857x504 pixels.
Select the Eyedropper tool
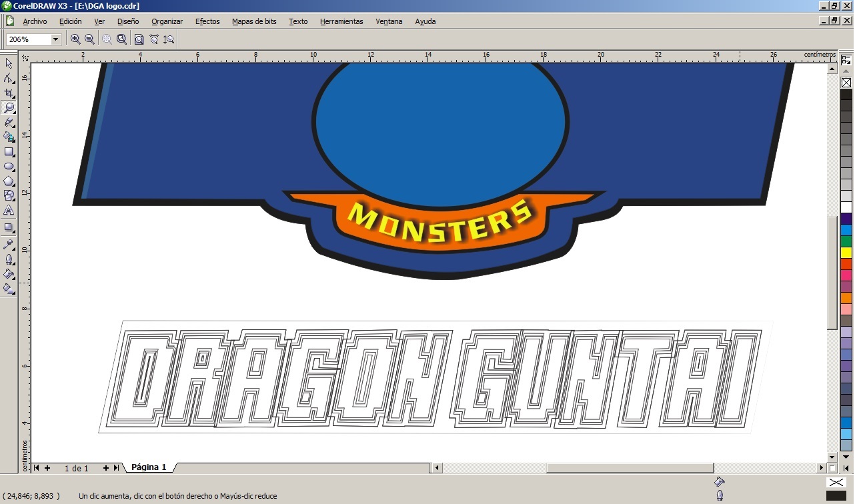[9, 245]
